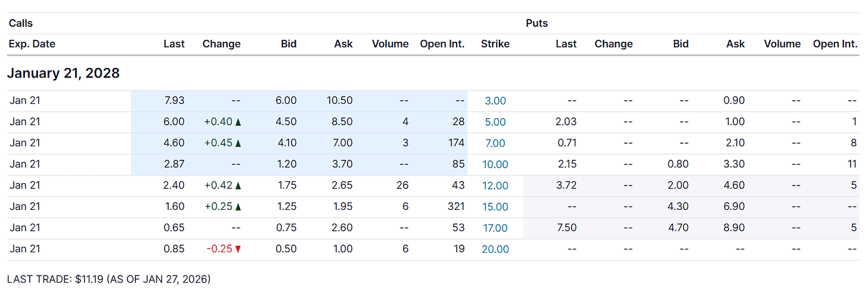Click the Calls section heading
Image resolution: width=868 pixels, height=291 pixels.
(x=20, y=23)
